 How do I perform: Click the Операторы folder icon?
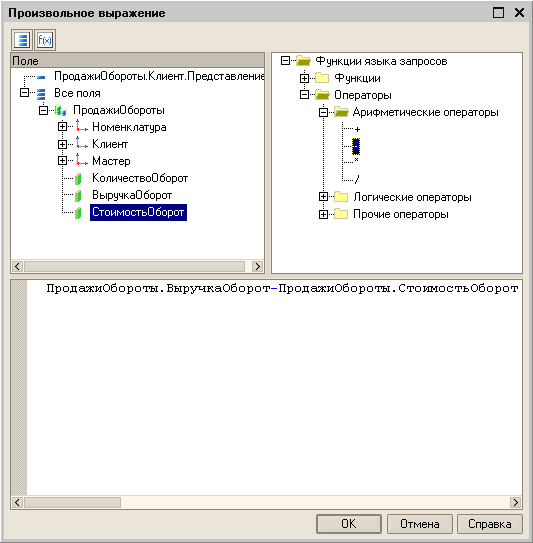[322, 95]
